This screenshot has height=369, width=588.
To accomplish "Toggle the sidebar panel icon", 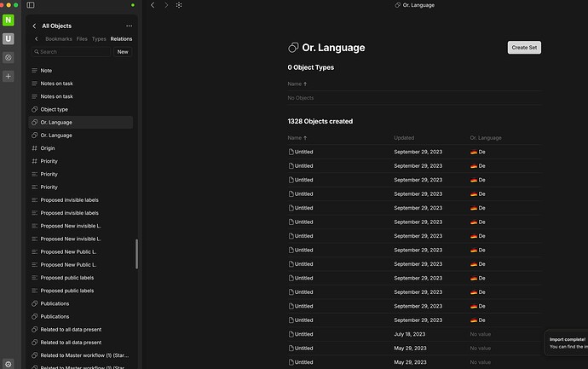I will click(31, 5).
